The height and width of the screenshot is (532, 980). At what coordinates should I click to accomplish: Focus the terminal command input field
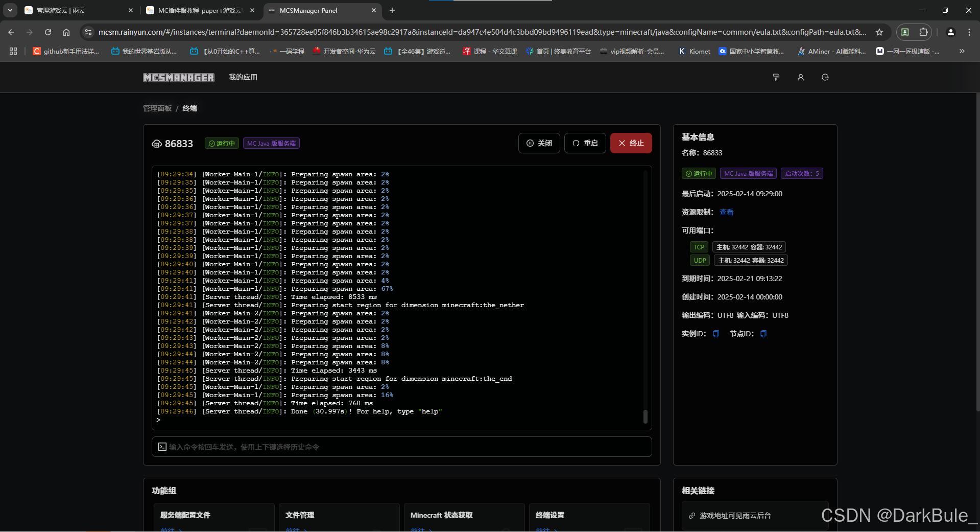402,447
